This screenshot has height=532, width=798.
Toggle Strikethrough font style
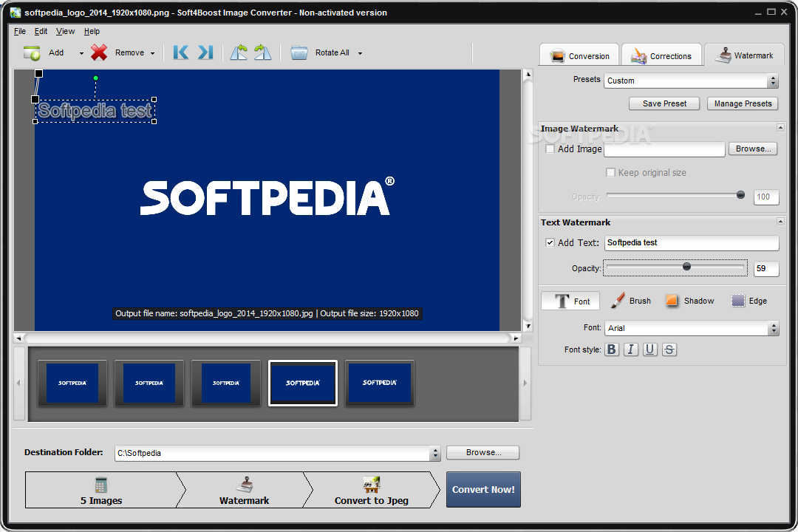pyautogui.click(x=669, y=349)
